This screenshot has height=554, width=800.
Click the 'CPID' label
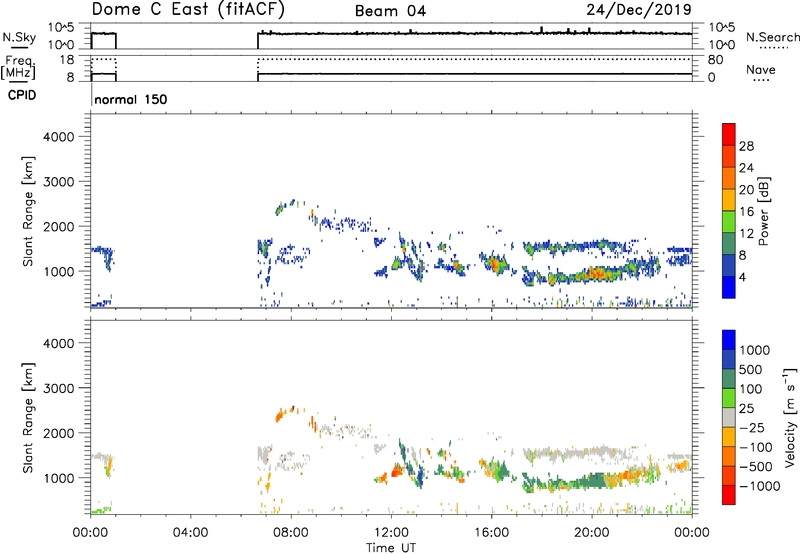[x=22, y=95]
